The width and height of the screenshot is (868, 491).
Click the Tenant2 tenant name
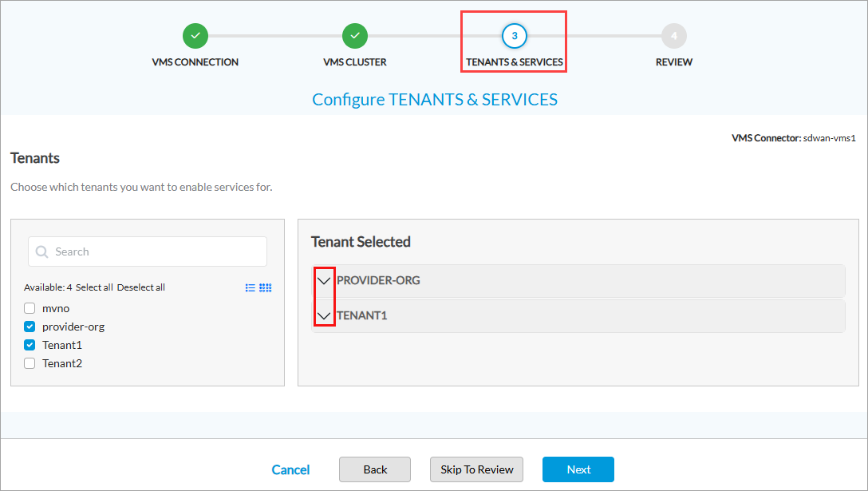[62, 363]
